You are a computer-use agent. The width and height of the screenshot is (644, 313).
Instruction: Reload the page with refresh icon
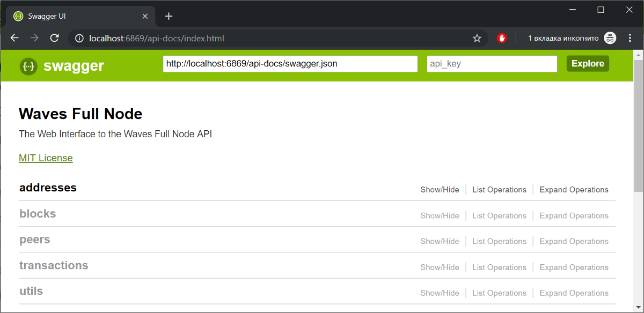(x=54, y=38)
